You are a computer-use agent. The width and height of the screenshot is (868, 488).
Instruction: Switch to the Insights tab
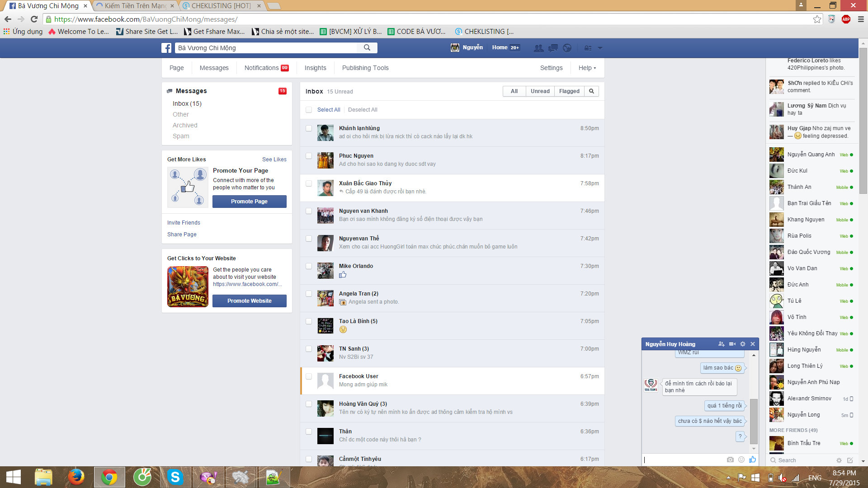pos(315,68)
